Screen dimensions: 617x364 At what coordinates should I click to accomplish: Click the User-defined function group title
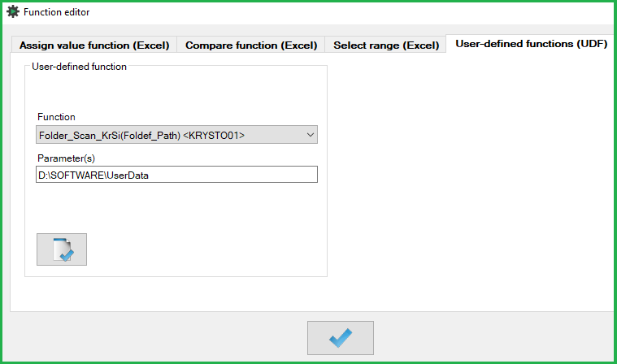click(79, 67)
